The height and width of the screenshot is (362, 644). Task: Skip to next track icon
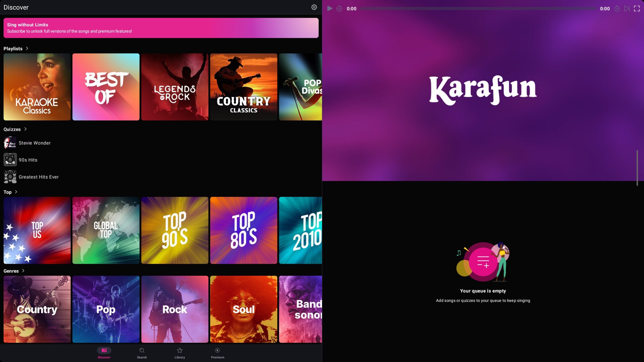tap(627, 9)
